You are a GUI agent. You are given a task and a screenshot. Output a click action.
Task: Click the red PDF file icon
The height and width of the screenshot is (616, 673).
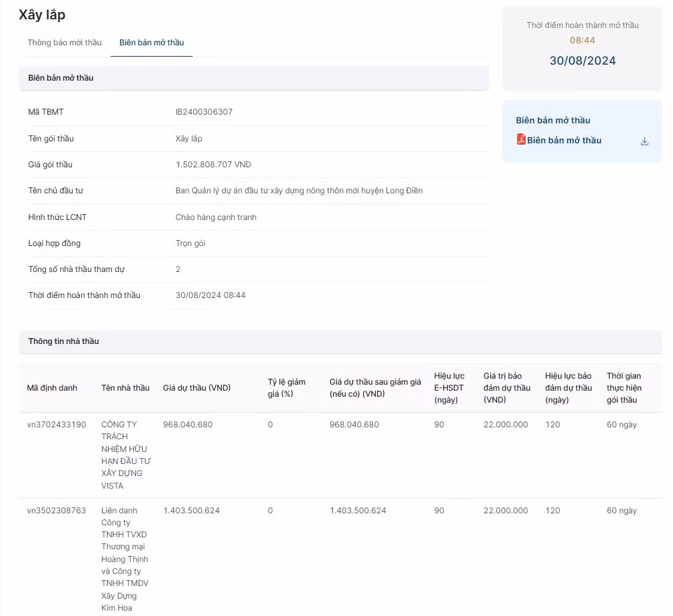point(521,139)
